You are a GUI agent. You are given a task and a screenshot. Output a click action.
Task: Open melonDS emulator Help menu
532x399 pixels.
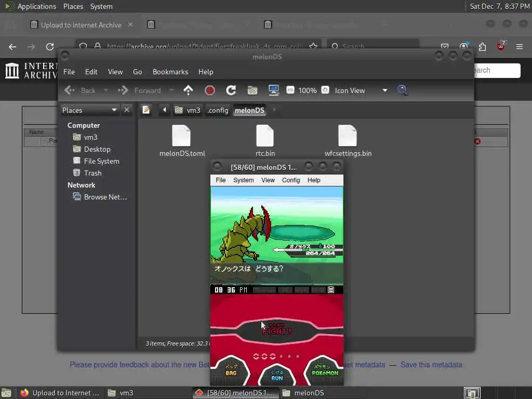[314, 180]
